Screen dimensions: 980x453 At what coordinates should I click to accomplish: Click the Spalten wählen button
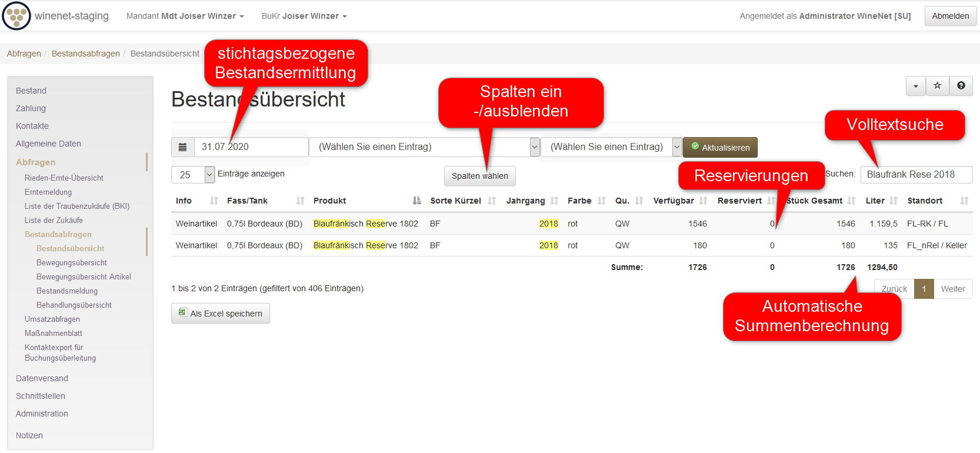coord(479,176)
